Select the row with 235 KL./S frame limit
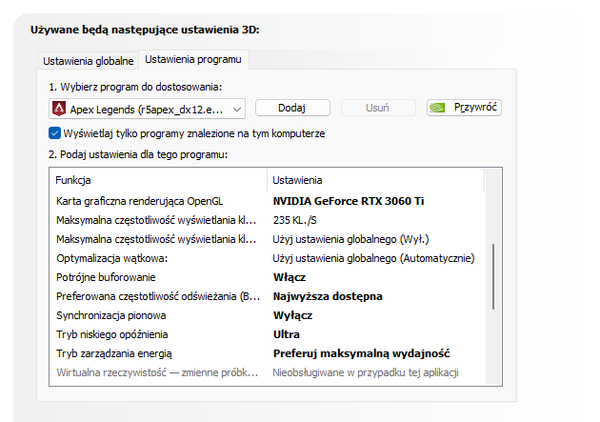Viewport: 600px width, 422px height. click(x=267, y=220)
